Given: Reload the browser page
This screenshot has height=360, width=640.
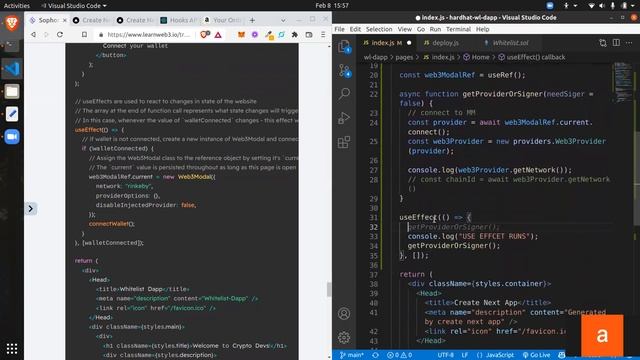Looking at the screenshot, I should coord(60,35).
